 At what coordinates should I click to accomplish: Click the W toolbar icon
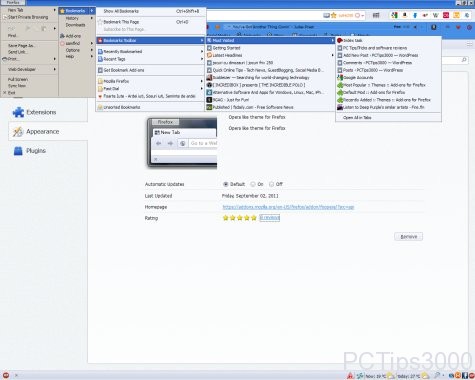point(435,15)
